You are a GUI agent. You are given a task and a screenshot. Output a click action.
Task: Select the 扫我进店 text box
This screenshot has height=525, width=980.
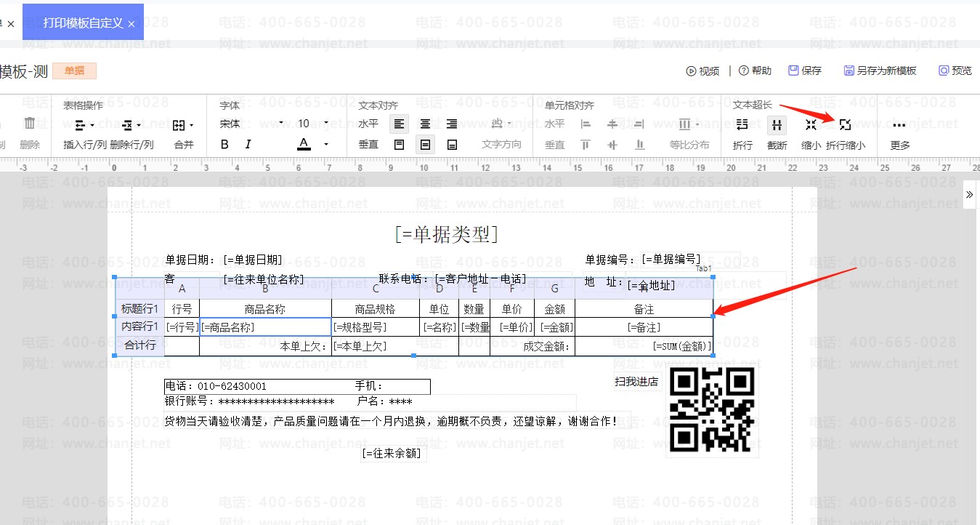point(637,381)
